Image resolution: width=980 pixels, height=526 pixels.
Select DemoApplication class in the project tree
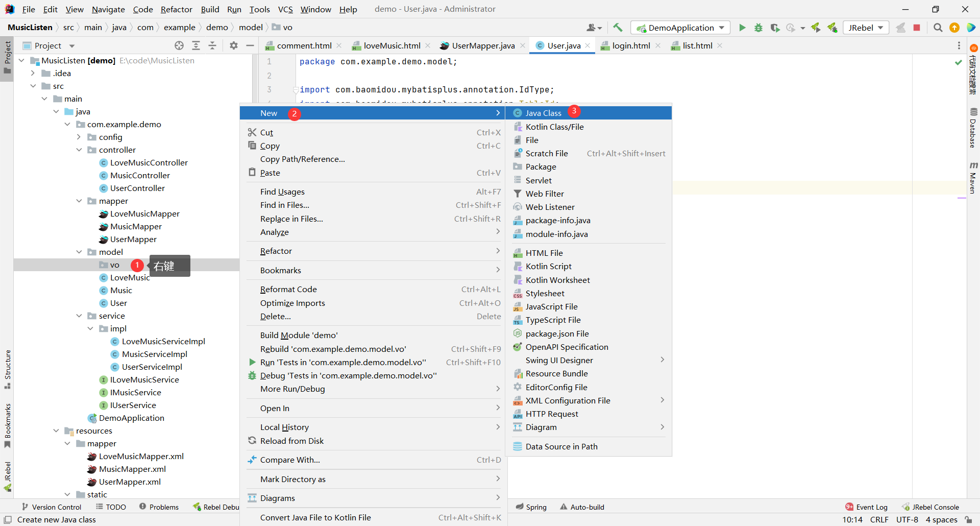tap(126, 418)
